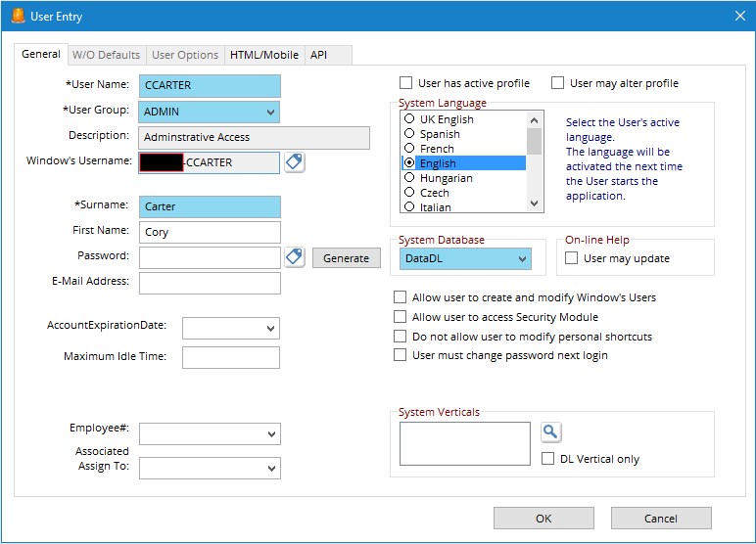
Task: Select Italian language radio button
Action: [x=409, y=206]
